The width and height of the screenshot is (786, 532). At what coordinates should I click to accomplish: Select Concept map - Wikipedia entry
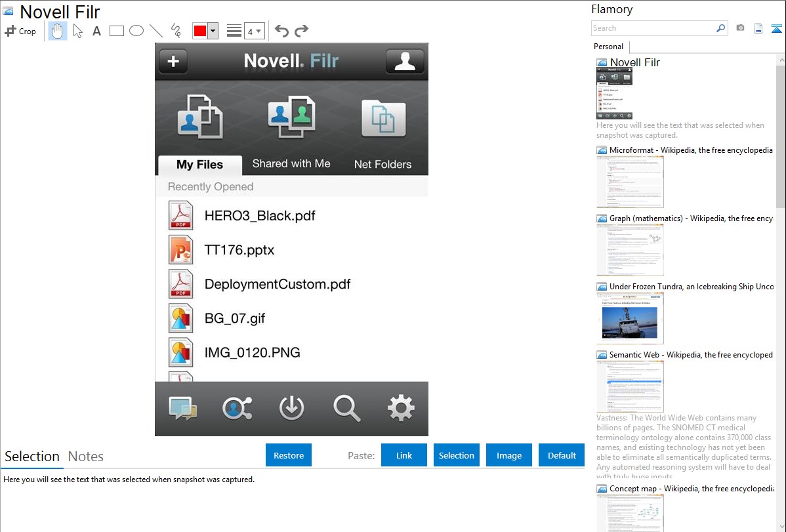(685, 489)
